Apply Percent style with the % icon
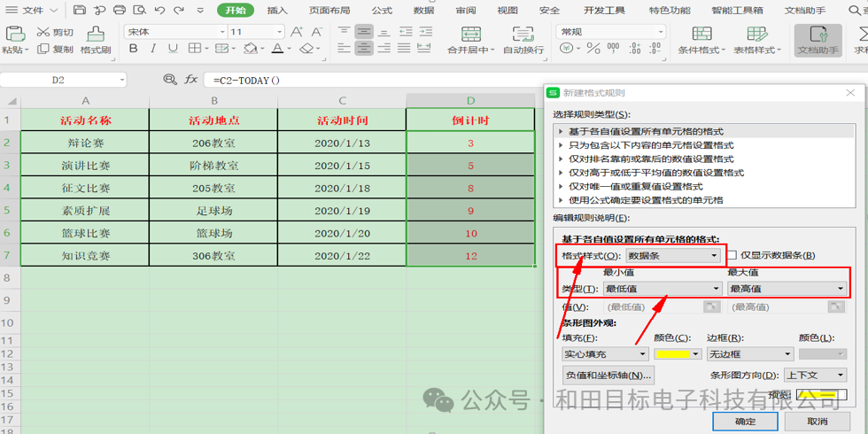 coord(593,49)
